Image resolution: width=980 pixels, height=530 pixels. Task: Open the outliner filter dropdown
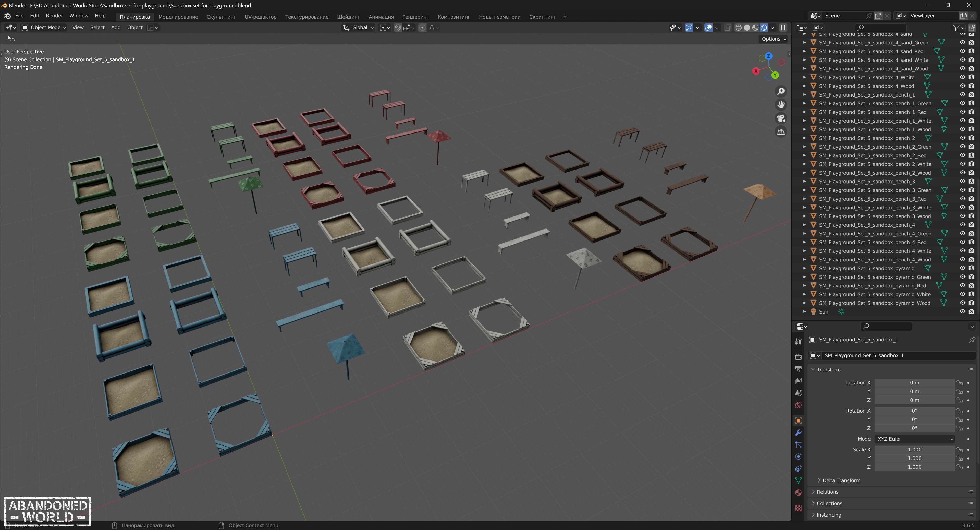(x=958, y=27)
